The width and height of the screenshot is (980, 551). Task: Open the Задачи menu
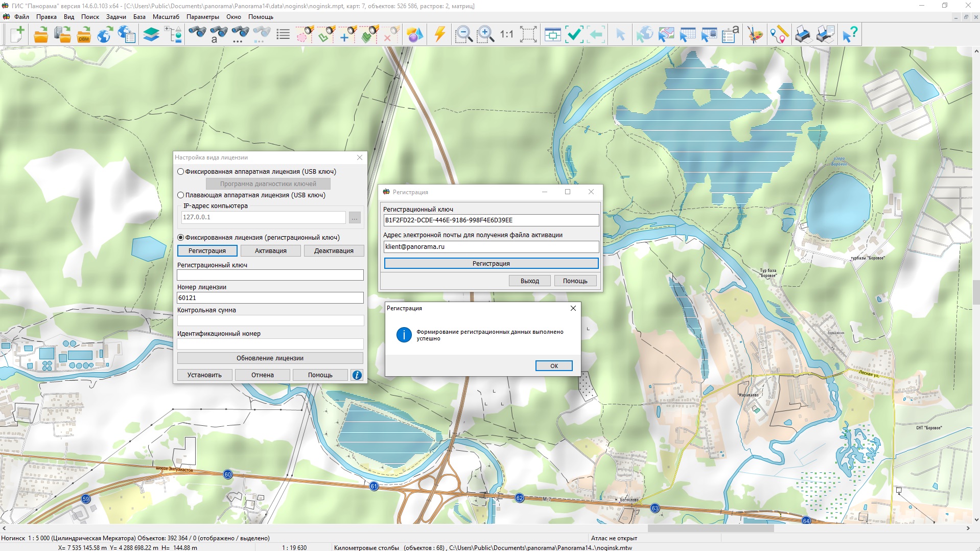116,17
